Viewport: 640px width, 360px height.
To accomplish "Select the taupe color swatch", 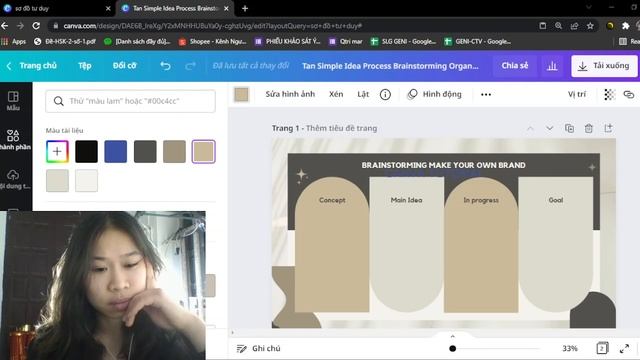I will click(x=174, y=151).
